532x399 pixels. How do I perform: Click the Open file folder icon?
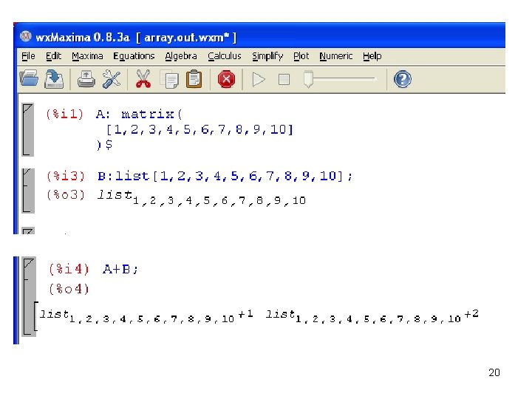(29, 79)
